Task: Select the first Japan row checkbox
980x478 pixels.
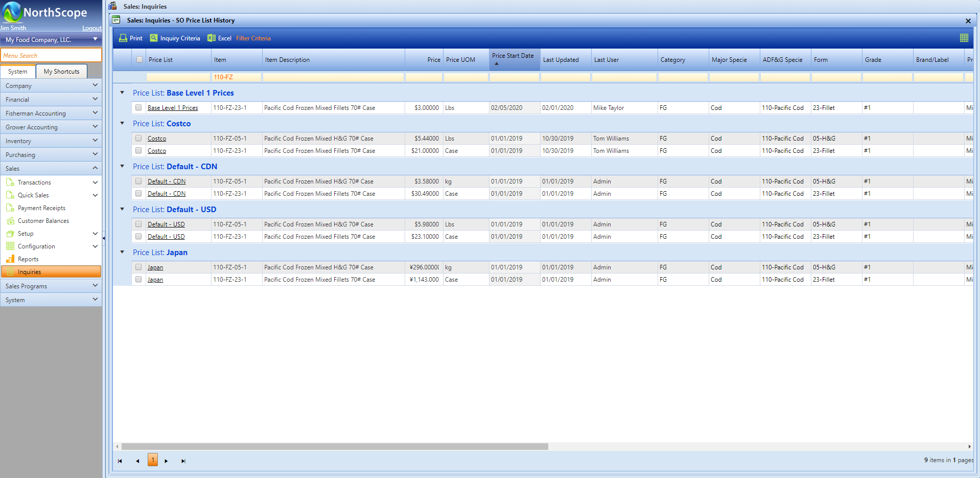Action: pyautogui.click(x=138, y=267)
